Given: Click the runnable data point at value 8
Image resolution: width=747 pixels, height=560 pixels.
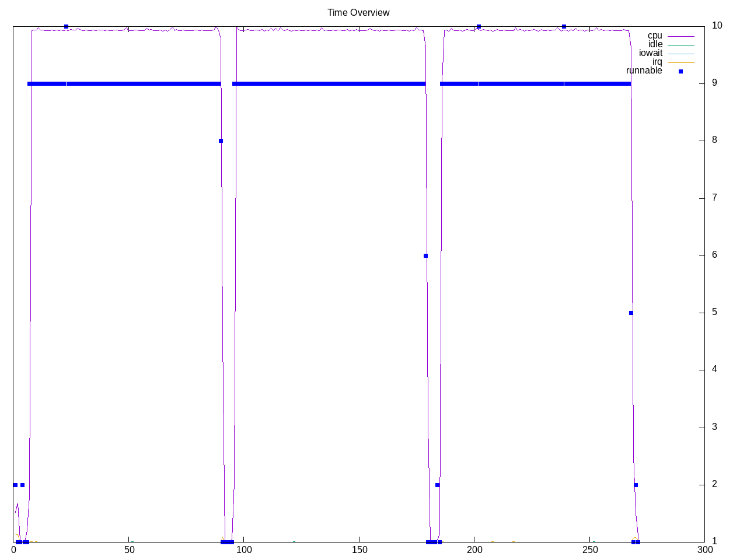Looking at the screenshot, I should tap(221, 141).
